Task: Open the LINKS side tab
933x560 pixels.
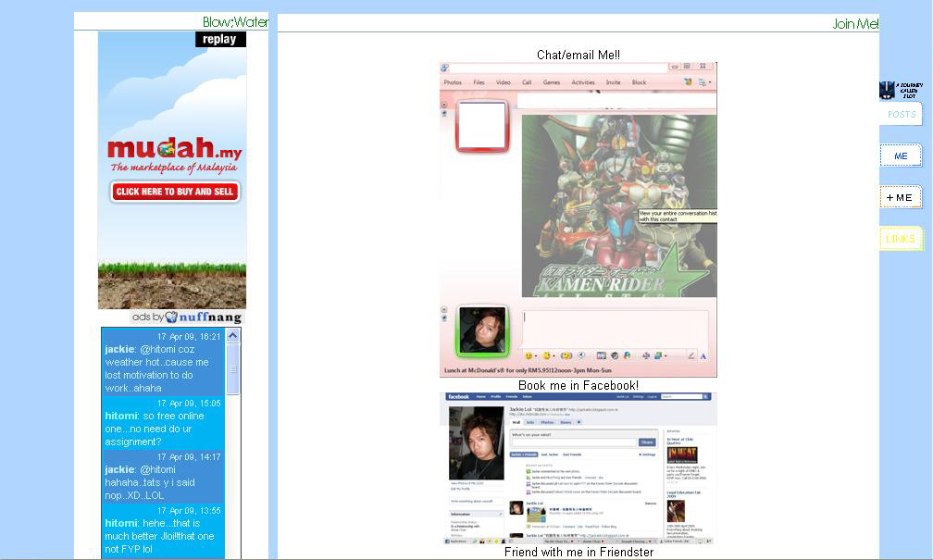Action: 901,239
